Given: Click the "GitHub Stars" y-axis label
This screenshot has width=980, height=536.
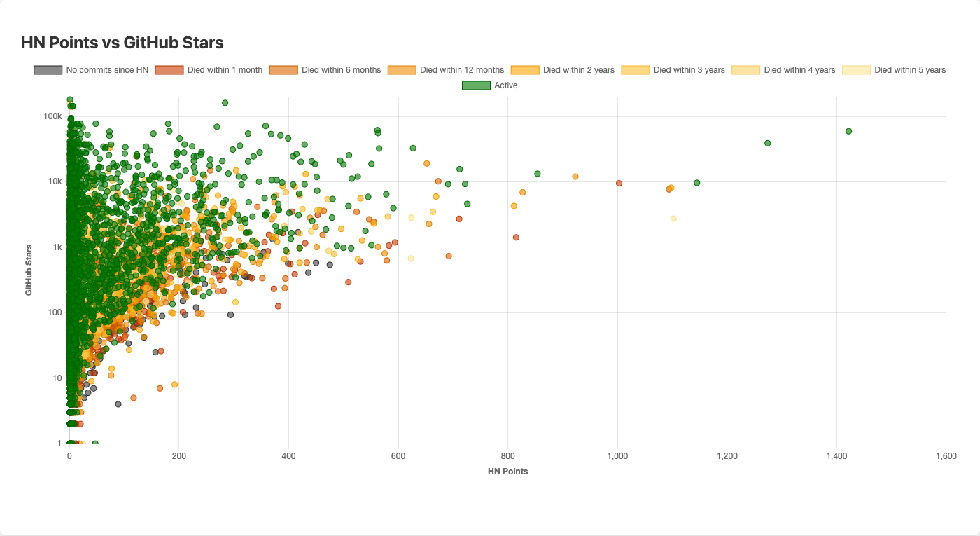Looking at the screenshot, I should pos(28,269).
